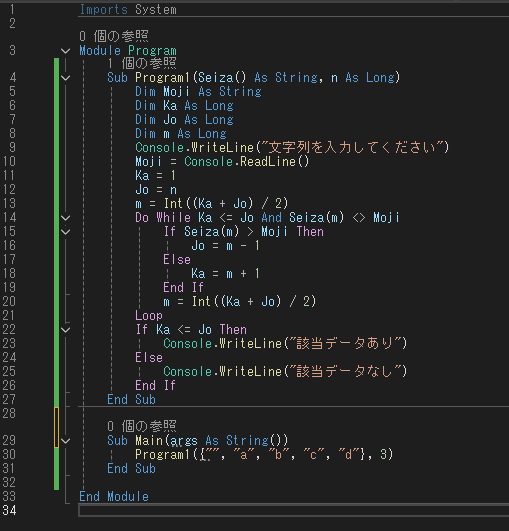Collapse the Sub Main block
Image resolution: width=509 pixels, height=531 pixels.
pos(65,441)
